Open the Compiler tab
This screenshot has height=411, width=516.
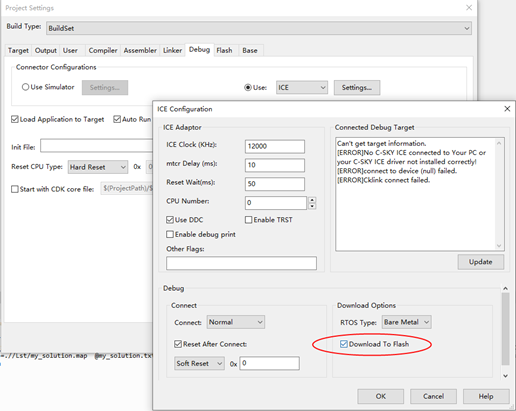(x=103, y=51)
